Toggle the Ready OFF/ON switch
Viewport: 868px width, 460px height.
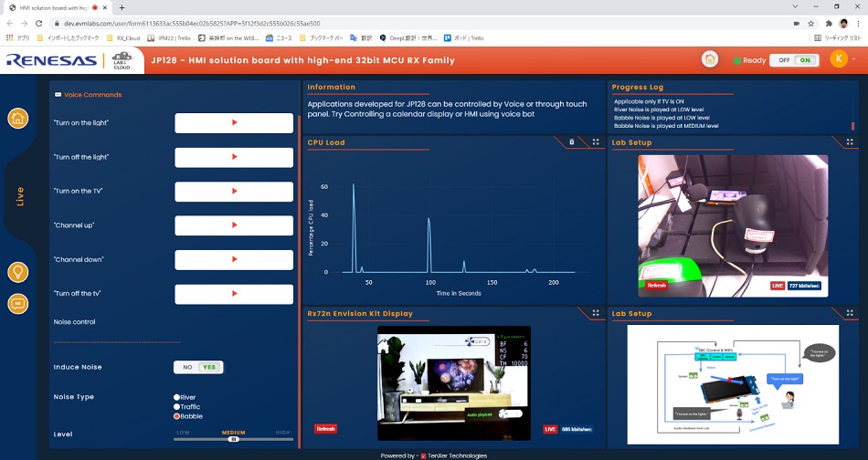point(794,60)
